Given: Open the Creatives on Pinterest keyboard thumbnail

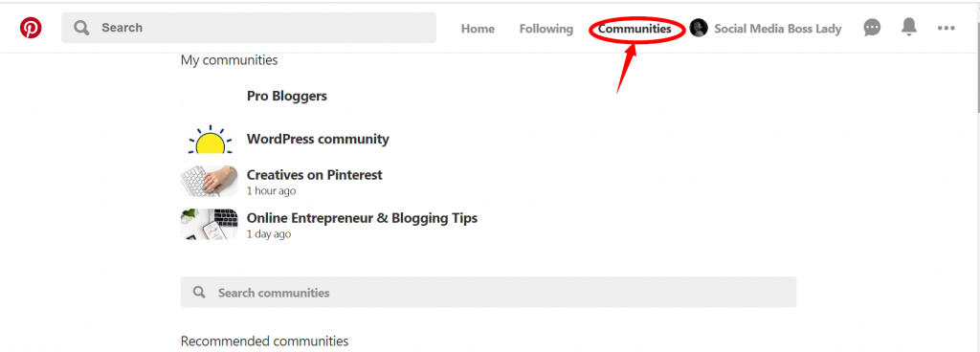Looking at the screenshot, I should [210, 181].
